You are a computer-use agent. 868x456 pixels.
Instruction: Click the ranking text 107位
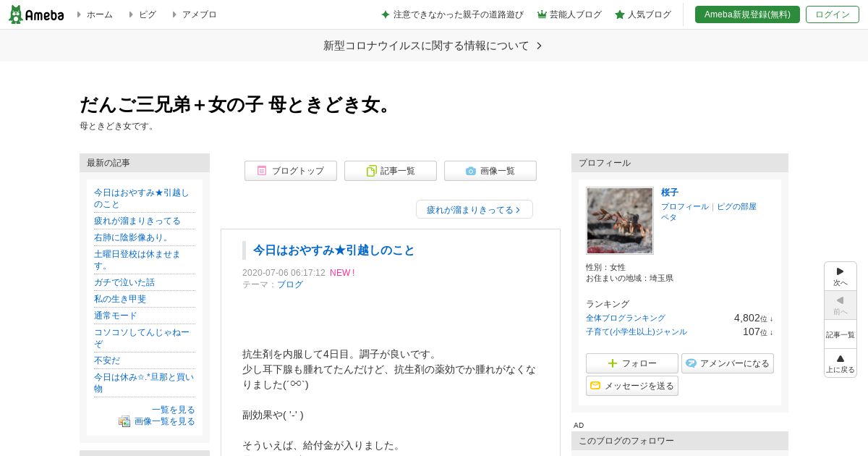[757, 332]
